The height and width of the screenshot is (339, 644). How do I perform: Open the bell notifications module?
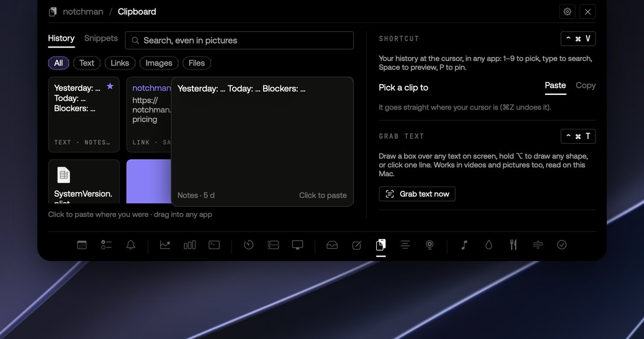coord(130,245)
